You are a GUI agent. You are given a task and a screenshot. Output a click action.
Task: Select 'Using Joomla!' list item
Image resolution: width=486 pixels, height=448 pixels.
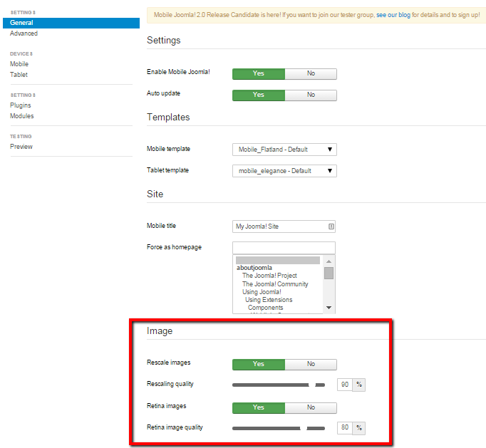tap(262, 292)
